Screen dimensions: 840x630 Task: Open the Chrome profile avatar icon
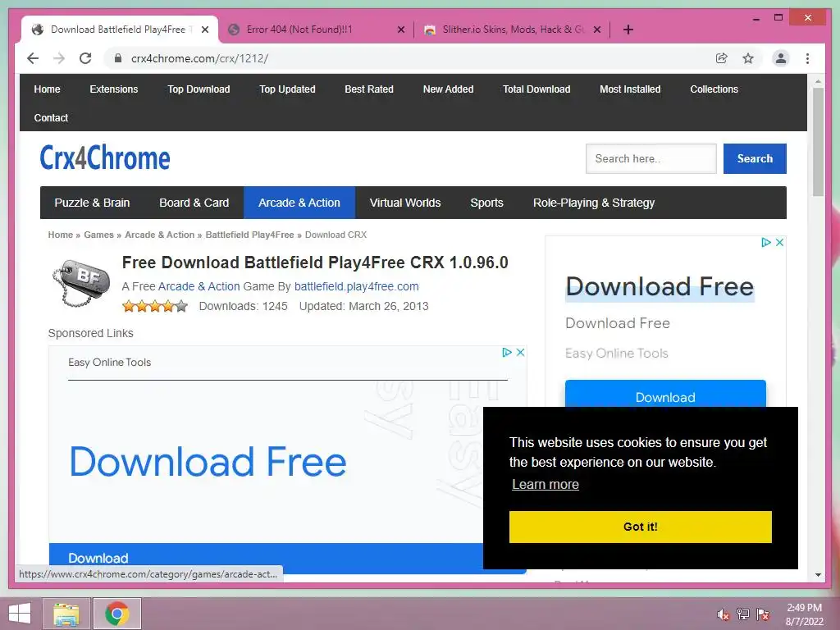[x=781, y=58]
